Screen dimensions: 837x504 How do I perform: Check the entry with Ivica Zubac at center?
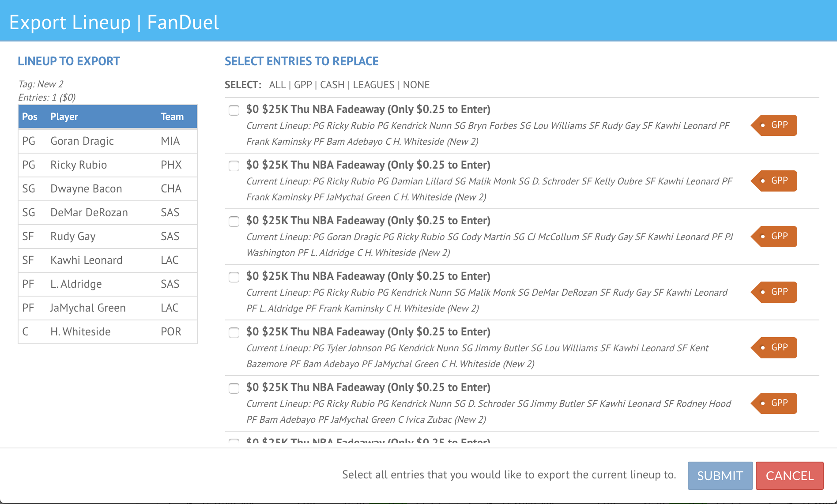[x=234, y=389]
